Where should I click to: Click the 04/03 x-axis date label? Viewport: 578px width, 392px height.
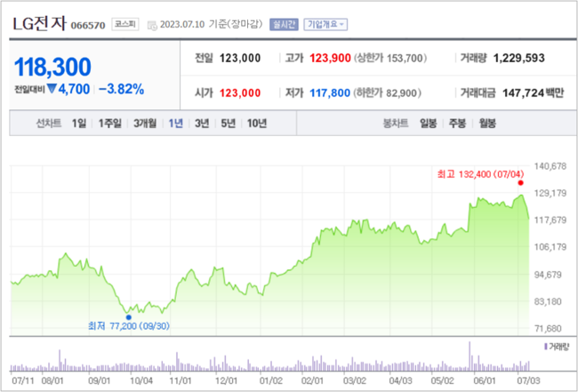[x=401, y=380]
